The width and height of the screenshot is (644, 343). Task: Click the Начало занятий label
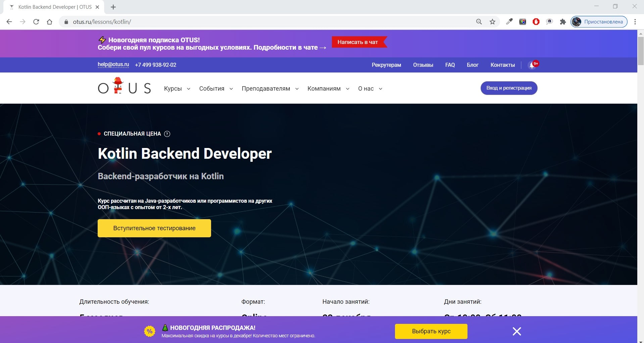pyautogui.click(x=346, y=302)
